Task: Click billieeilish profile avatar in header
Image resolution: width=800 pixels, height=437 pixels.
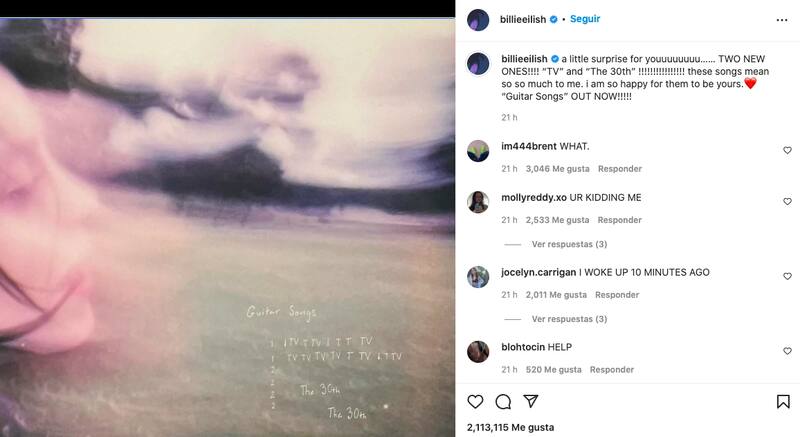Action: [478, 20]
